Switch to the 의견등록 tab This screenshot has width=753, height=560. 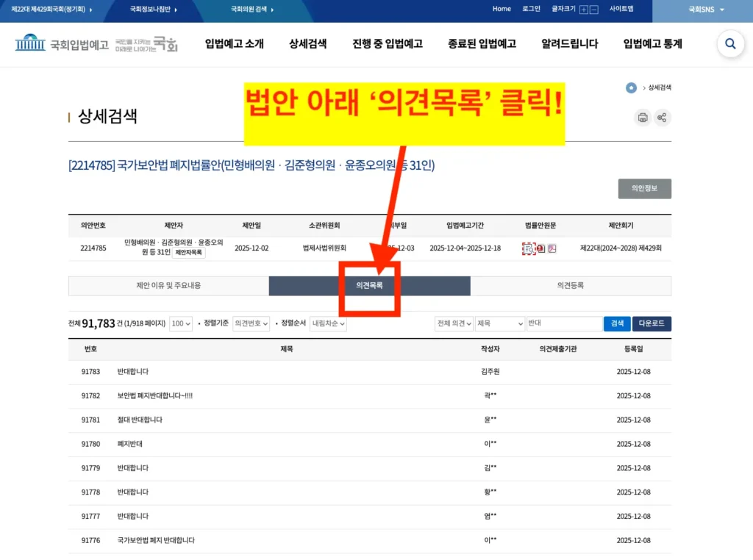click(x=571, y=286)
